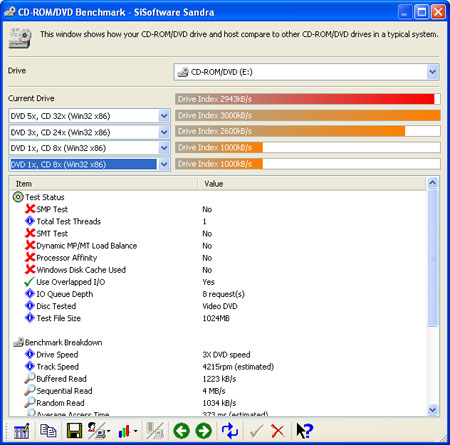
Task: Click the grey checkmark OK icon
Action: click(256, 431)
